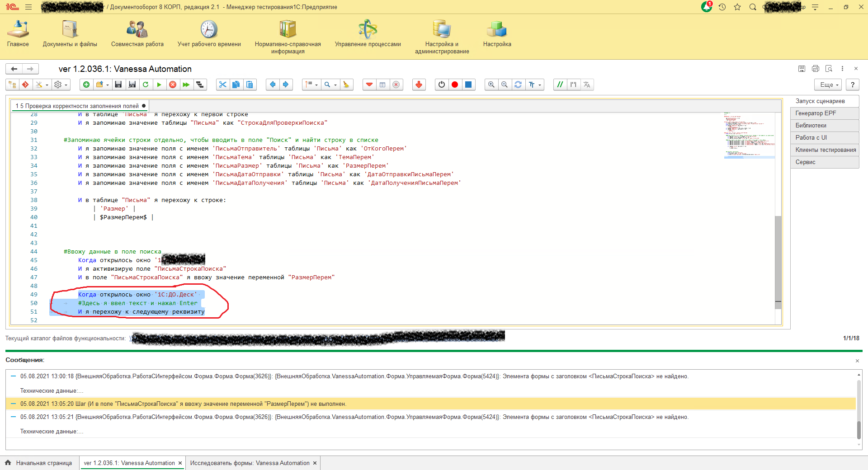This screenshot has height=470, width=868.
Task: Click the blue square stop recording button
Action: coord(468,85)
